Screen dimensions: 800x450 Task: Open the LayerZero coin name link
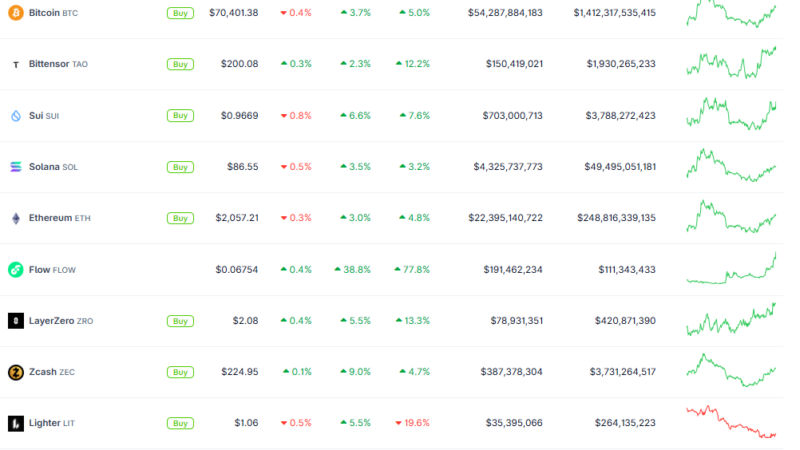[56, 321]
